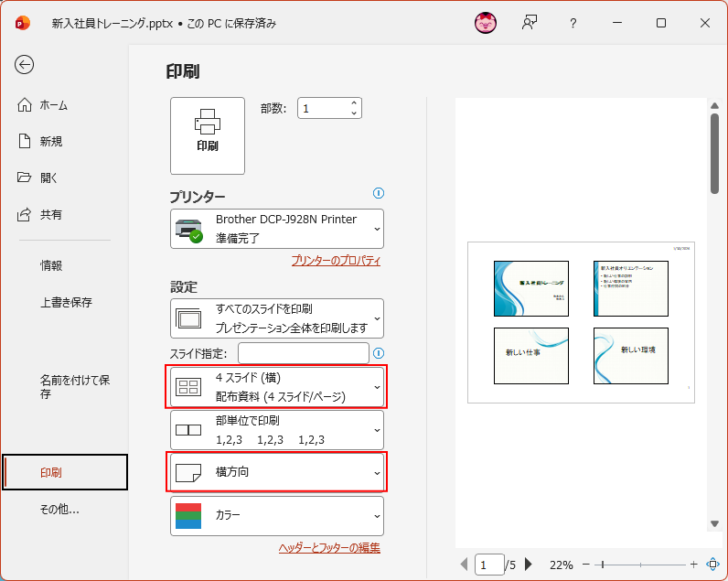The height and width of the screenshot is (581, 728).
Task: Click the 22% zoom level text
Action: [561, 565]
